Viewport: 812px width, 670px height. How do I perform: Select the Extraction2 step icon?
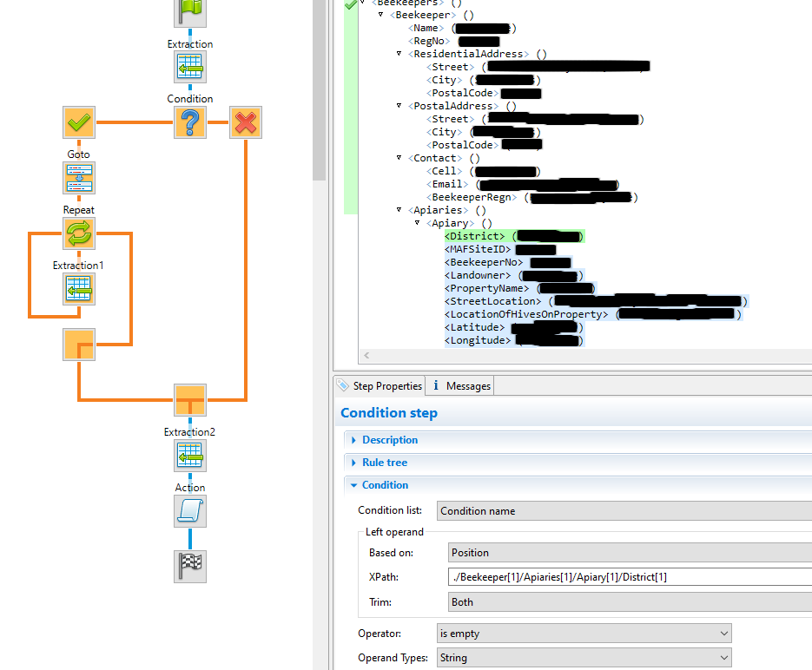click(x=190, y=456)
